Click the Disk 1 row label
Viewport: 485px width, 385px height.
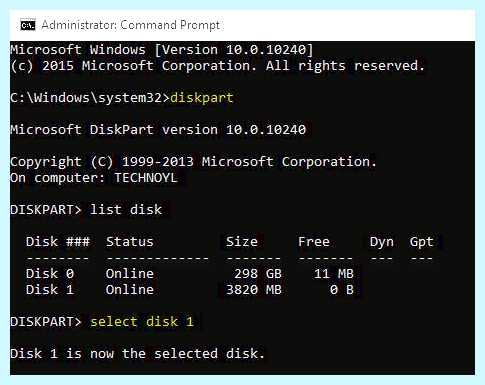point(50,290)
